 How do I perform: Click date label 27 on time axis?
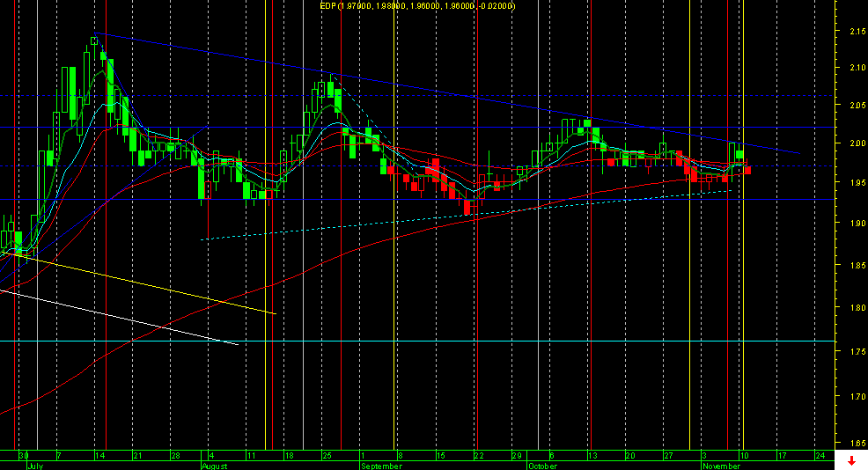[669, 456]
